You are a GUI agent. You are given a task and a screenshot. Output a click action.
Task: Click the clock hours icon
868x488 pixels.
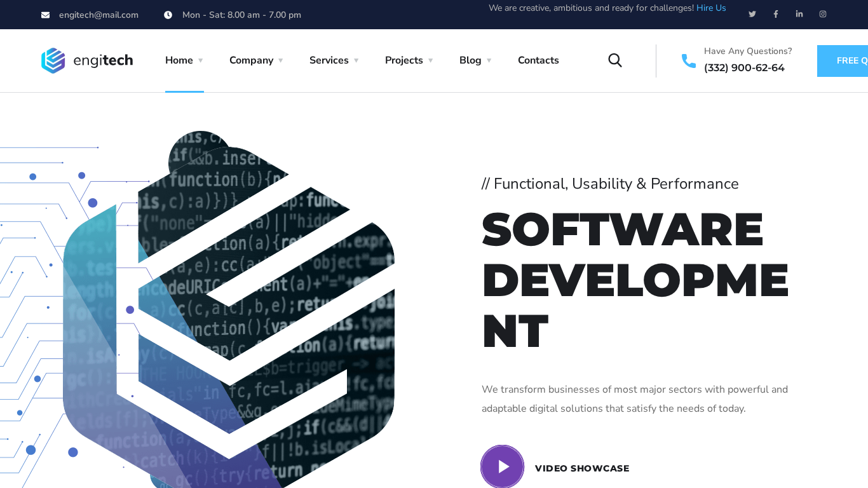pos(168,15)
